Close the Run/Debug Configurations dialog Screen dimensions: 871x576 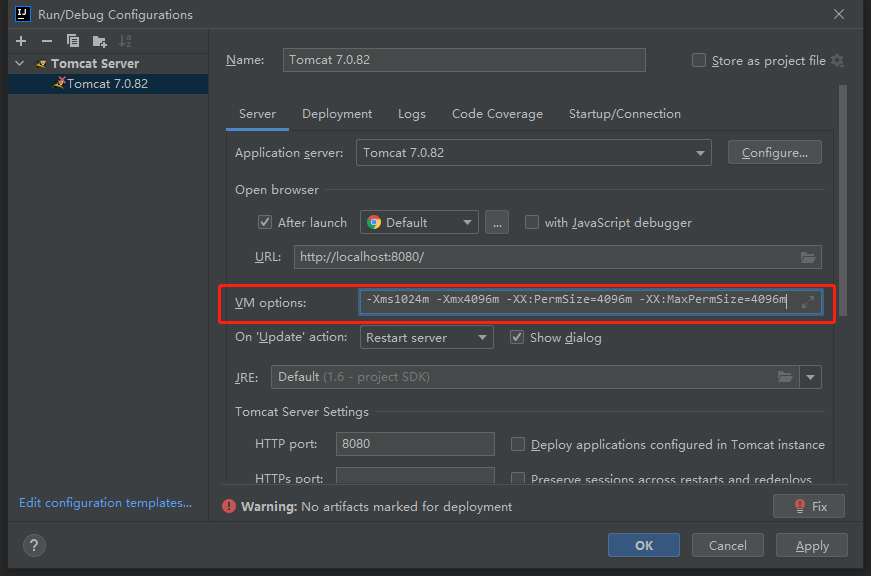point(839,14)
